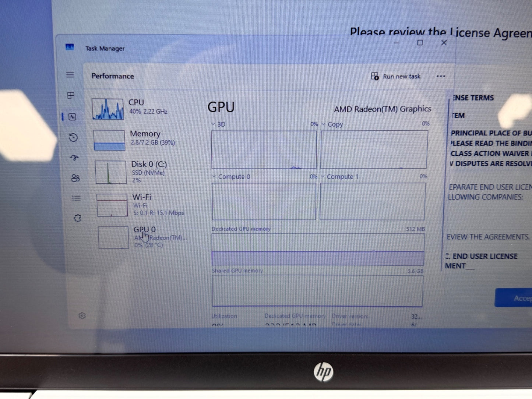532x399 pixels.
Task: Select the Wi-Fi performance entry
Action: [140, 205]
